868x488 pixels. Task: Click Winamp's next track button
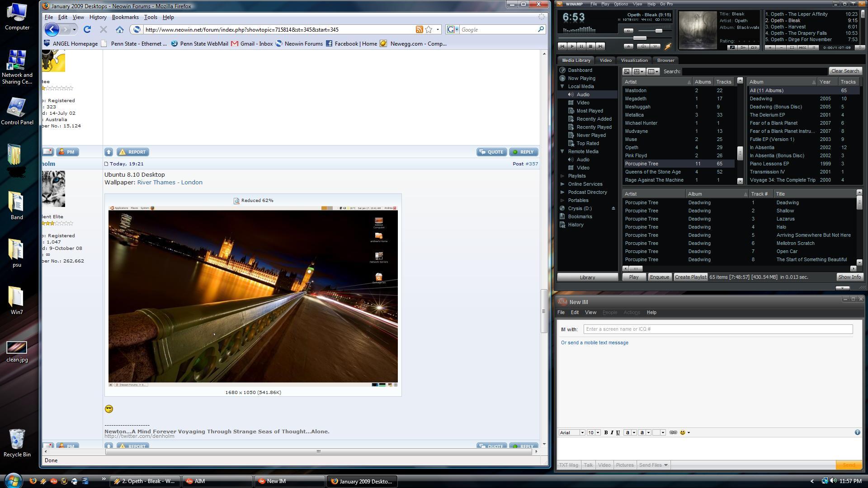pos(600,46)
